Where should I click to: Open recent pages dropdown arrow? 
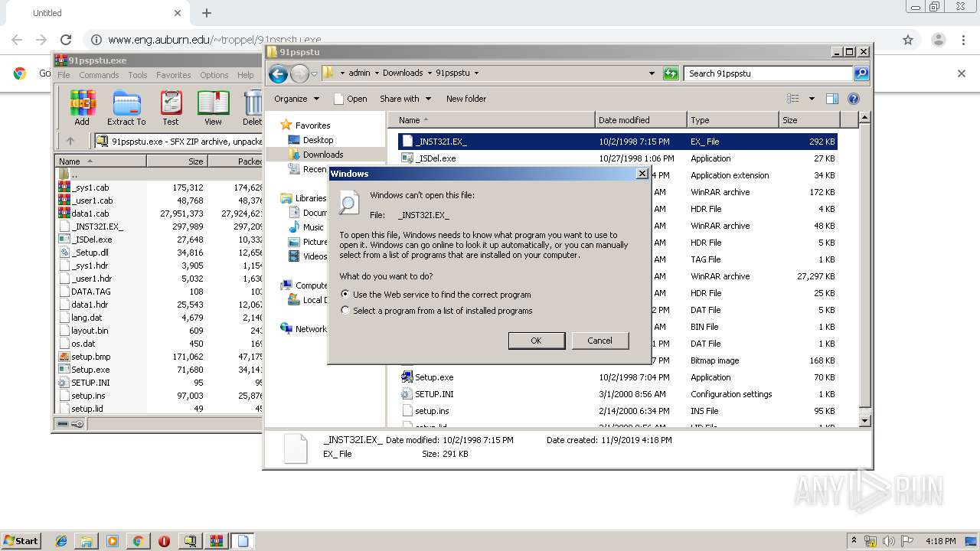point(314,73)
